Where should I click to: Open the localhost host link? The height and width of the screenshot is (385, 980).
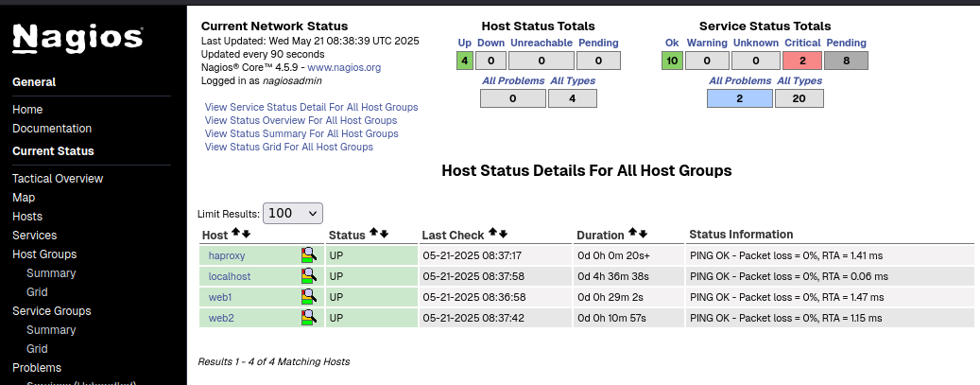tap(230, 276)
